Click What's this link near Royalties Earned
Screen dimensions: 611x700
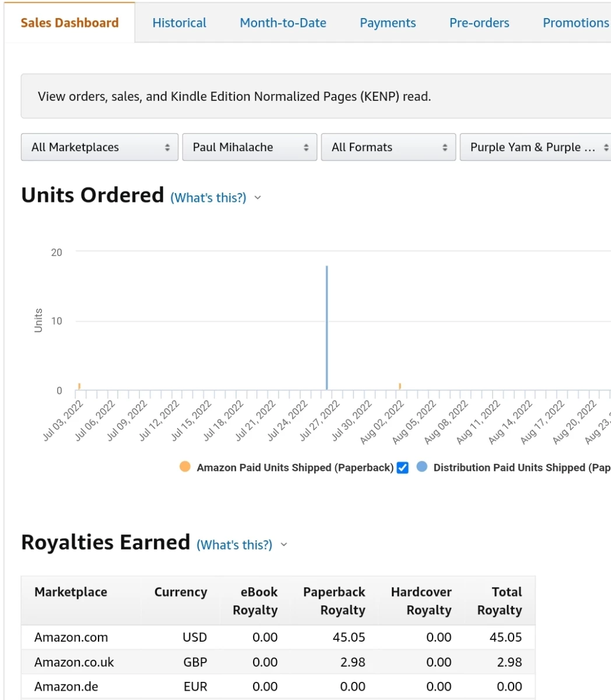pyautogui.click(x=234, y=545)
